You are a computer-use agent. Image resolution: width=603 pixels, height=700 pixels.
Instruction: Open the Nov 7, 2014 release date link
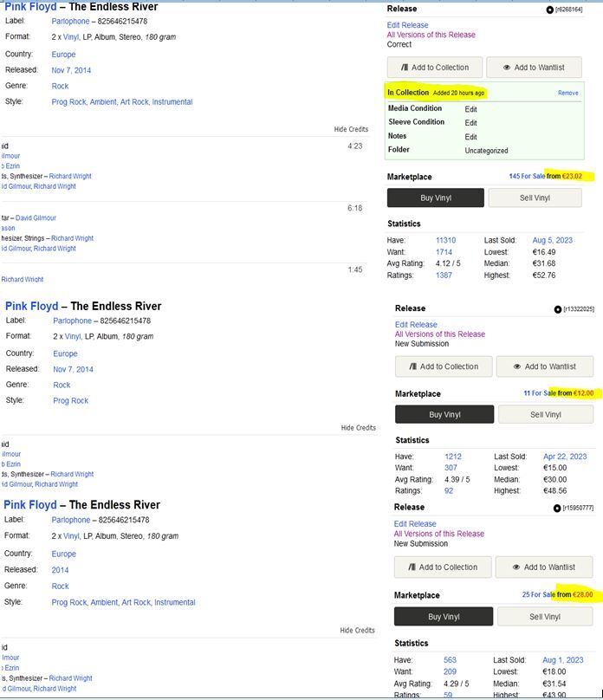tap(71, 70)
